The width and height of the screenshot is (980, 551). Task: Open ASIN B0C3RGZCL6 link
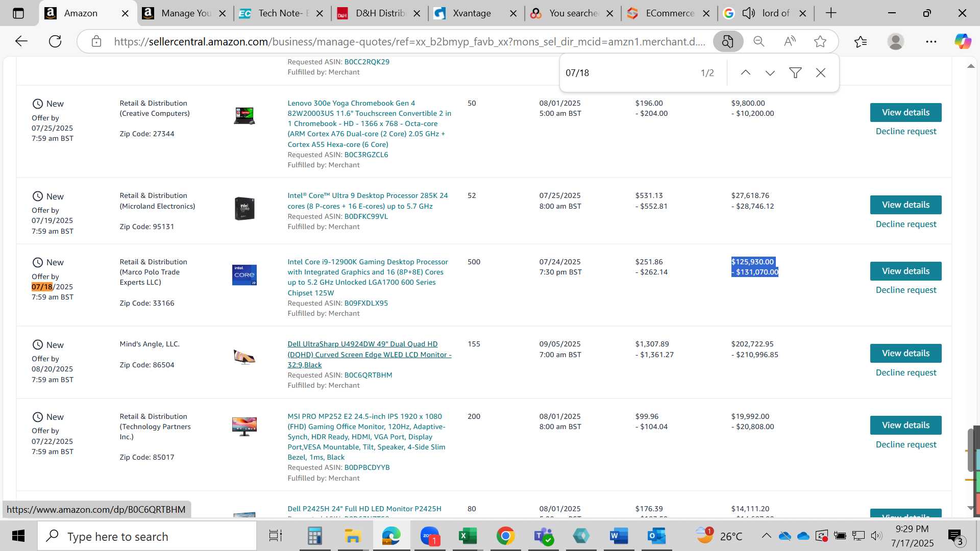[x=366, y=155]
